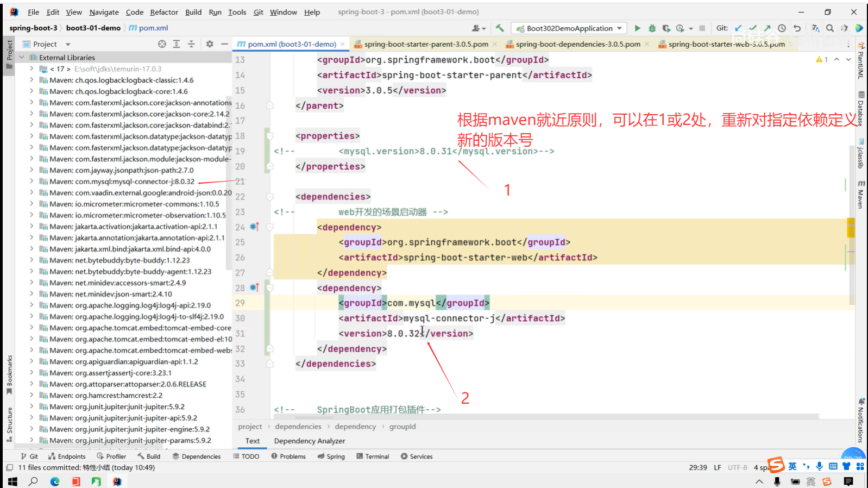This screenshot has width=868, height=488.
Task: Fold the properties block at line 18
Action: click(x=270, y=136)
